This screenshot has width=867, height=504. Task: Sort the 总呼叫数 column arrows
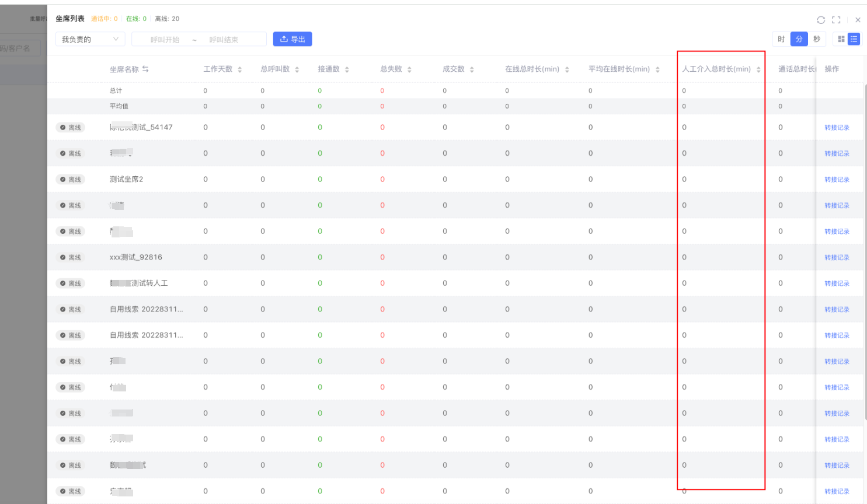click(x=297, y=69)
